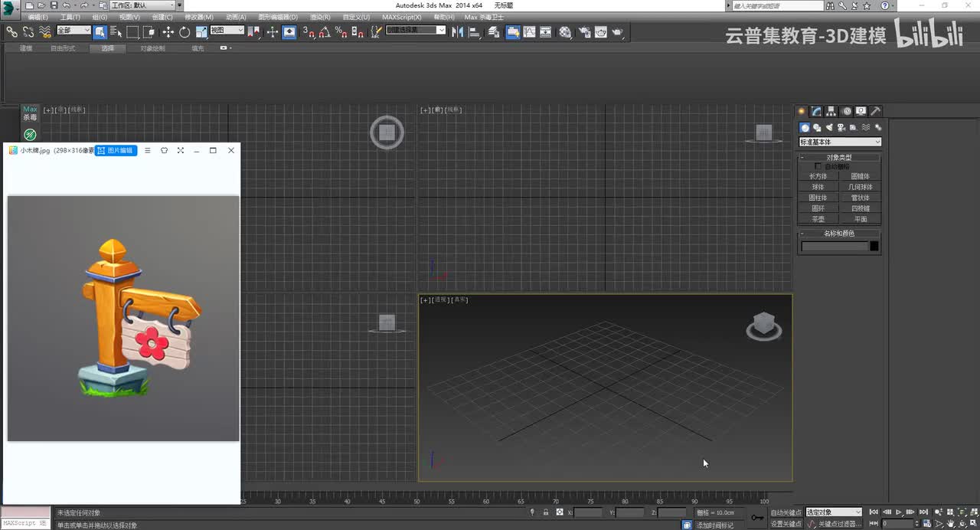The image size is (980, 530).
Task: Click the Mirror tool in toolbar
Action: (458, 32)
